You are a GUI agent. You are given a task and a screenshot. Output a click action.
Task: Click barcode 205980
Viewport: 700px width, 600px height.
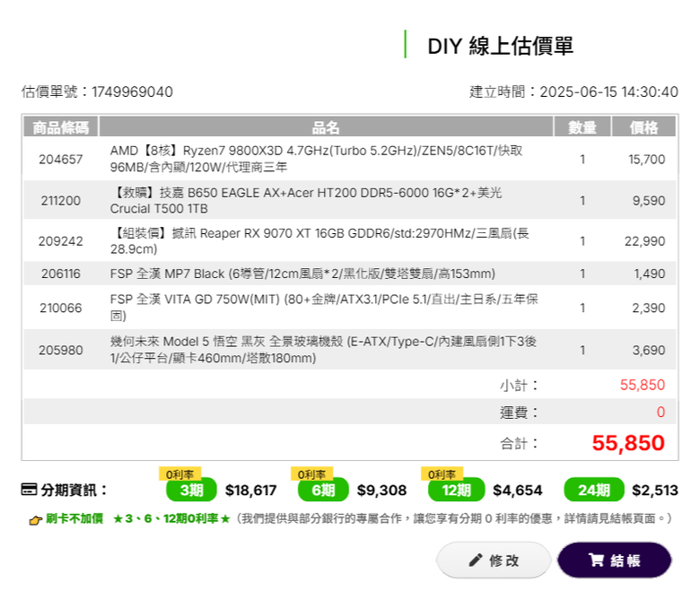[61, 350]
